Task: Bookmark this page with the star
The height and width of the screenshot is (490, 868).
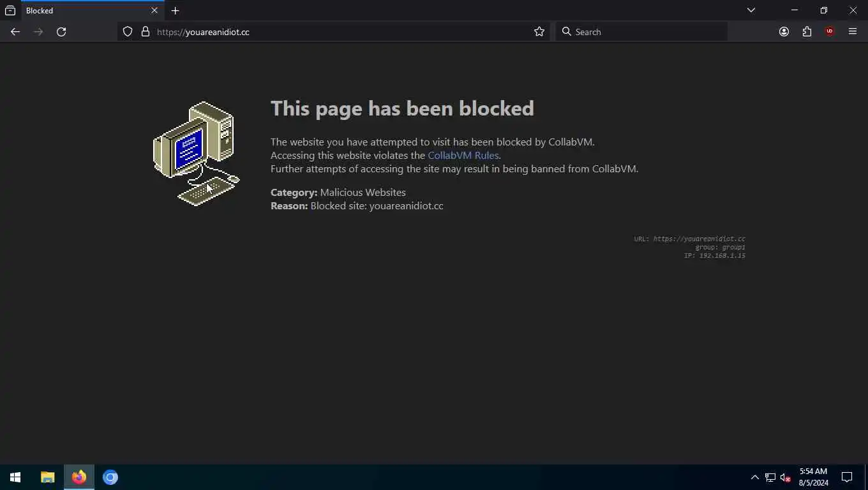Action: tap(539, 32)
